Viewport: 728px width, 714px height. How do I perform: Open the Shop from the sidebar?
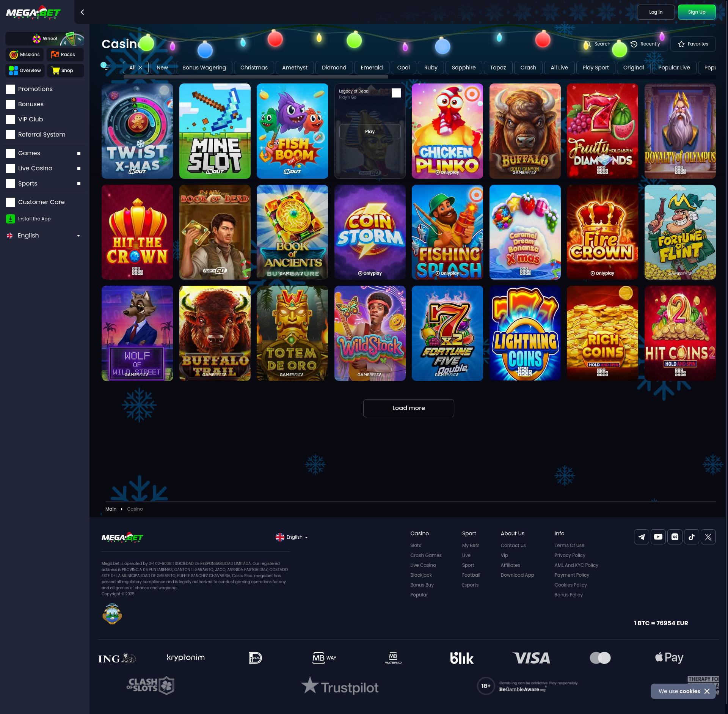pyautogui.click(x=65, y=70)
